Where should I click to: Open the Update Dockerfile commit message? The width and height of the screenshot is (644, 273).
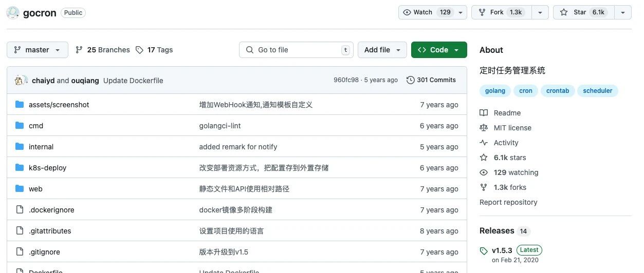(x=133, y=81)
